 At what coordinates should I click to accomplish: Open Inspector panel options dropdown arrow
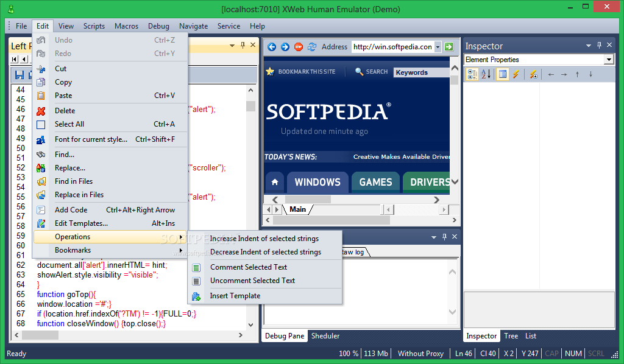point(589,46)
